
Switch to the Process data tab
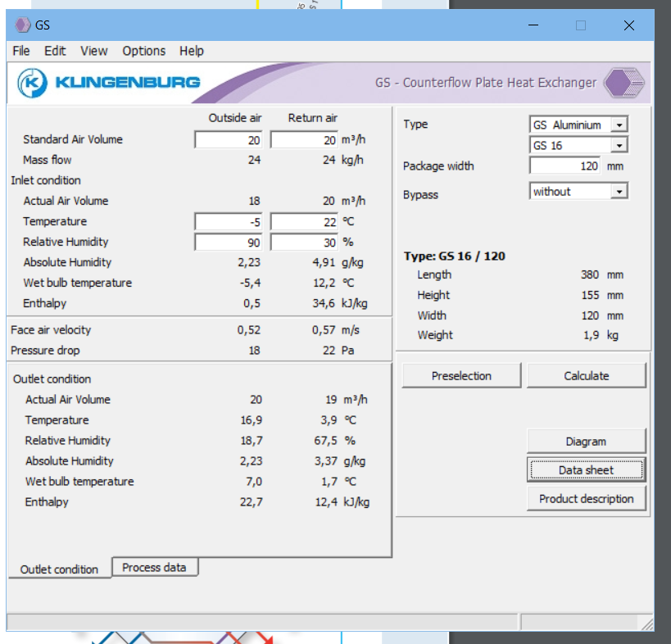[x=154, y=567]
